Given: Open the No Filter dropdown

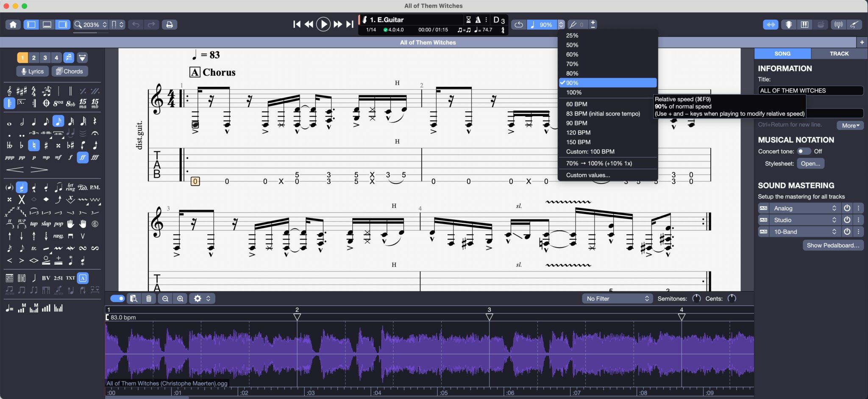Looking at the screenshot, I should 617,299.
